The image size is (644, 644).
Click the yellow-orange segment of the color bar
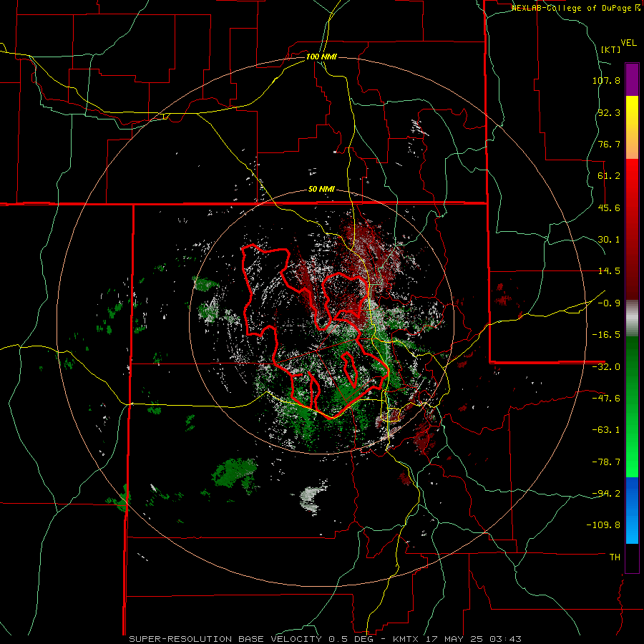(x=632, y=127)
